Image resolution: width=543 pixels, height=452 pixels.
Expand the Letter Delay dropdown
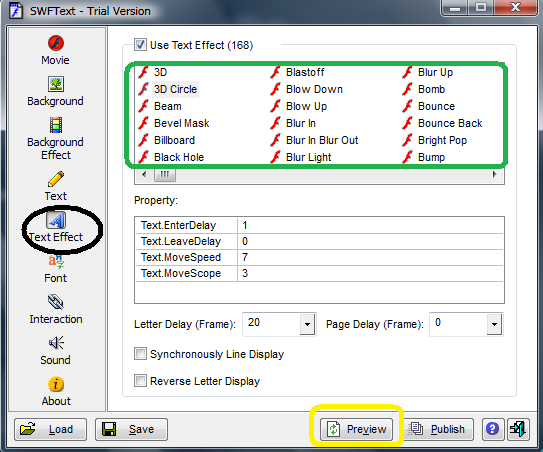pos(307,325)
